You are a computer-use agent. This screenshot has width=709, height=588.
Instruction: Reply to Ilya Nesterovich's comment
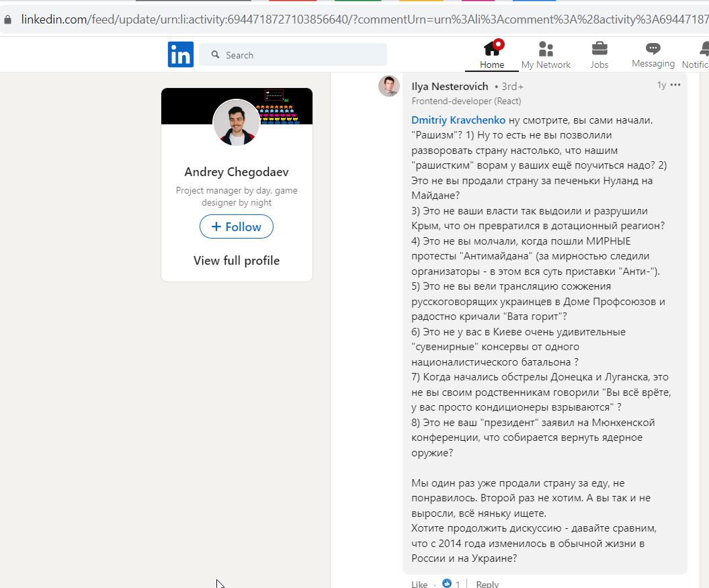487,584
